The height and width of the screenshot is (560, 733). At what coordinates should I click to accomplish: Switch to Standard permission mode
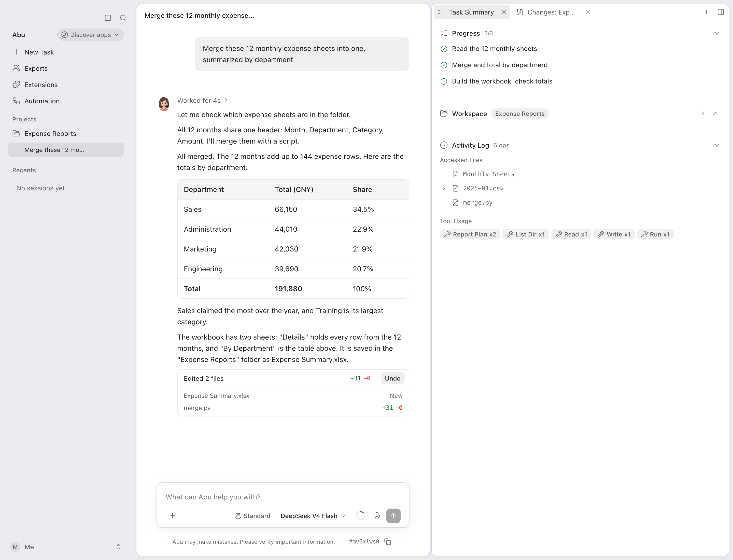252,516
